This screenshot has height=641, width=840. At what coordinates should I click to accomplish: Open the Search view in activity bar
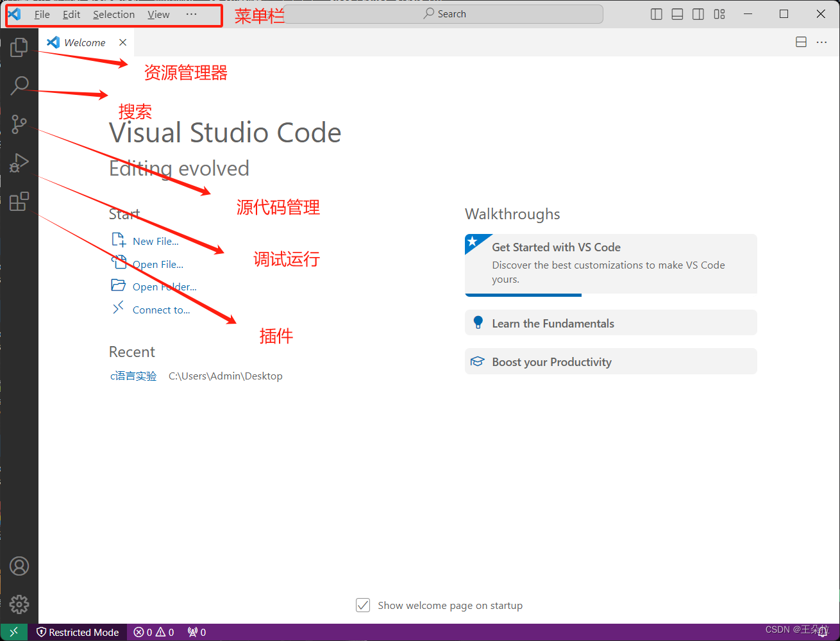(x=19, y=85)
